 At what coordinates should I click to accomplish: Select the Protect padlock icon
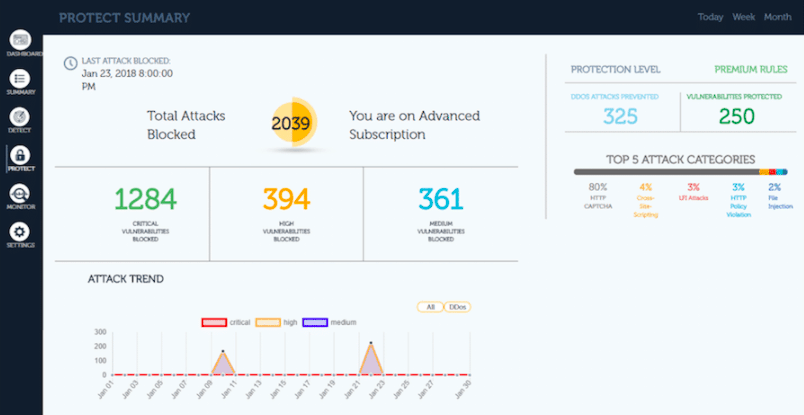pos(21,155)
